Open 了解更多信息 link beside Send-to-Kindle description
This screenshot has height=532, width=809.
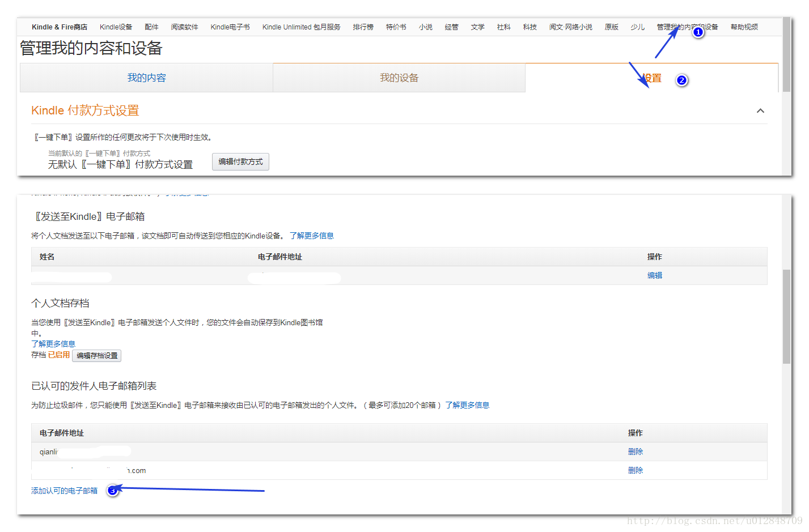(x=312, y=236)
